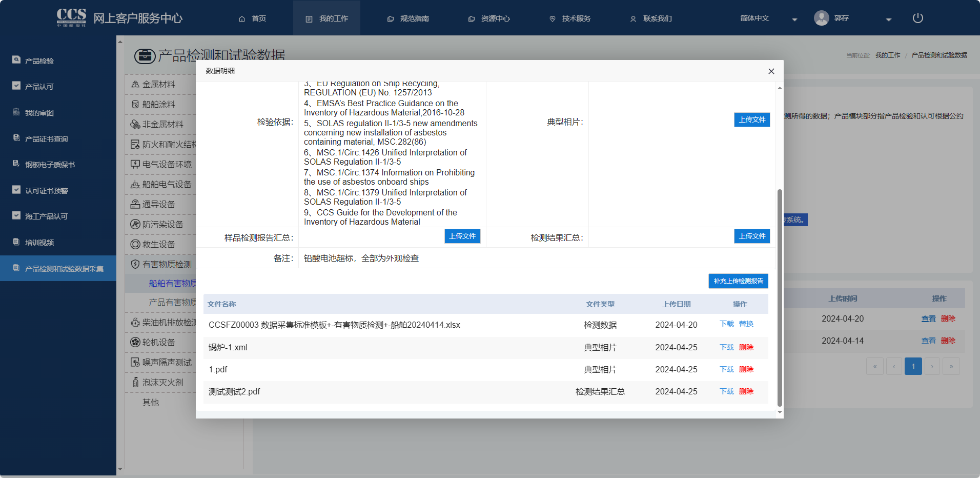Download the 1.pdf file
This screenshot has width=980, height=478.
tap(726, 369)
